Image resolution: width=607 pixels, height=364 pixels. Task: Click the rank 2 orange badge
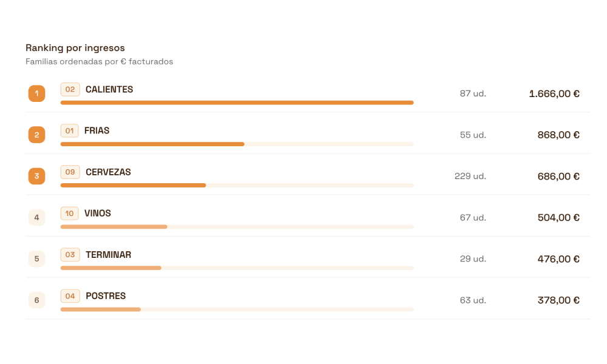pos(37,135)
